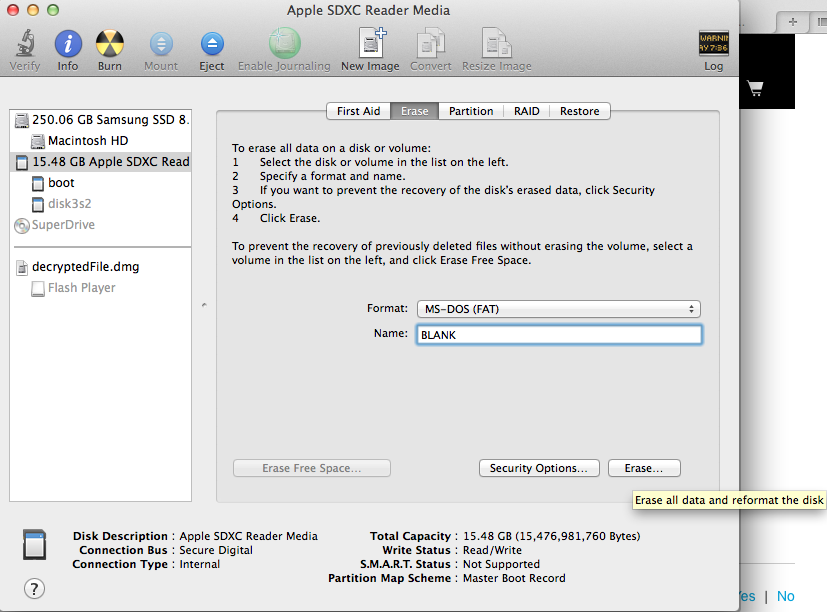This screenshot has width=827, height=612.
Task: Click the Verify microscope icon
Action: [x=25, y=43]
